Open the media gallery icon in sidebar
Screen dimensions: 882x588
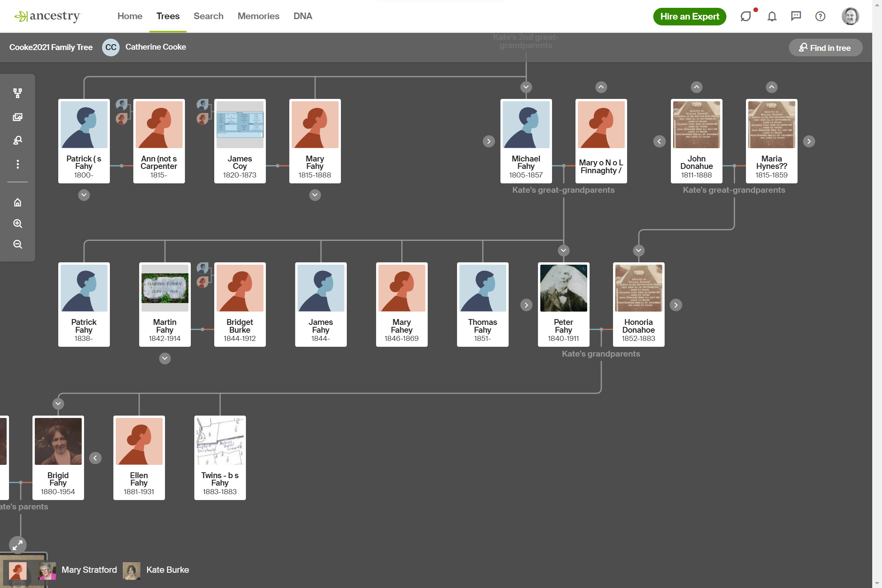(18, 117)
